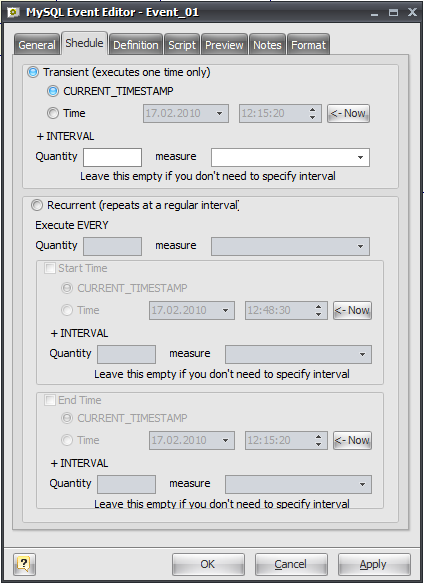Select the Time radio under Transient
The width and height of the screenshot is (424, 584).
tap(53, 113)
